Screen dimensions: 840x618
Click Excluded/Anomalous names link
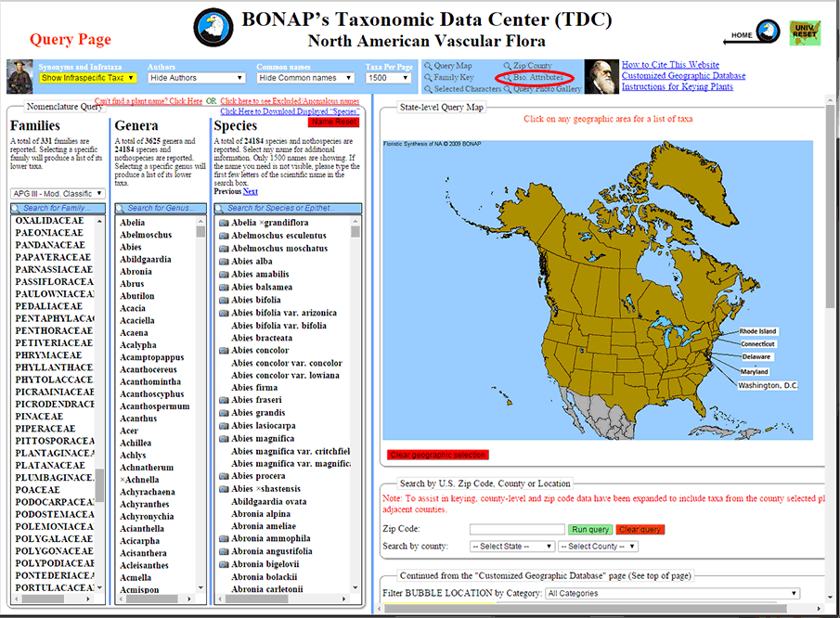tap(290, 100)
